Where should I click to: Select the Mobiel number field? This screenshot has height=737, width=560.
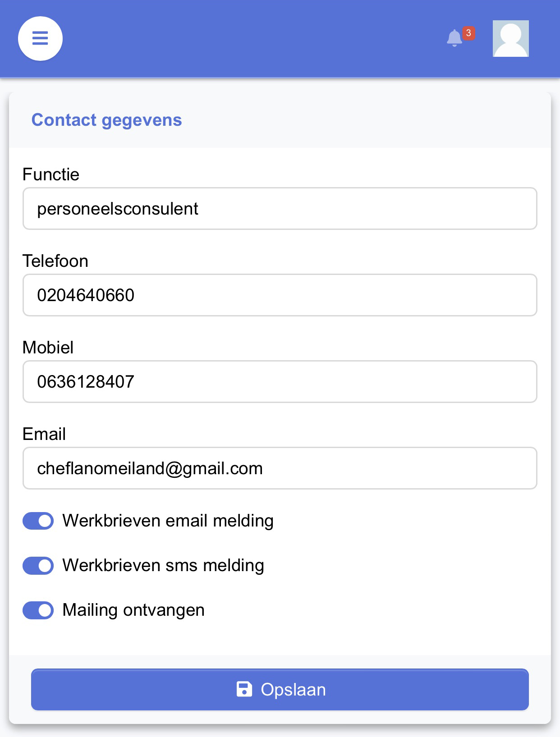point(280,382)
